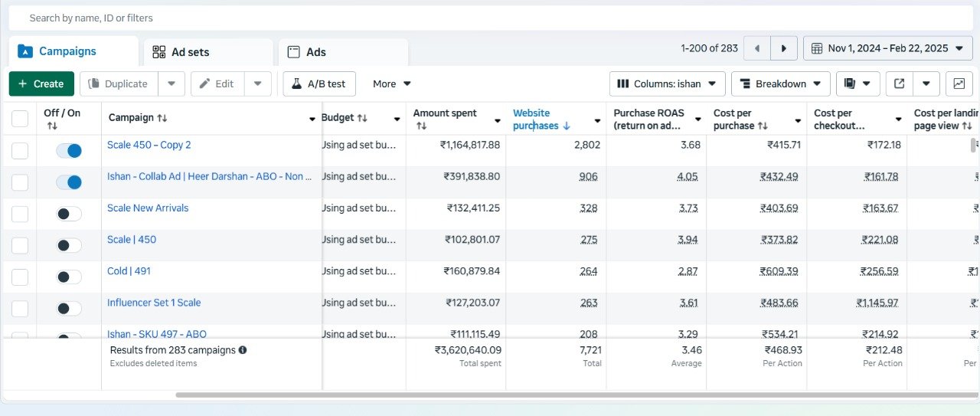Viewport: 980px width, 416px height.
Task: Open the Influencer Set 1 Scale campaign link
Action: click(x=154, y=303)
